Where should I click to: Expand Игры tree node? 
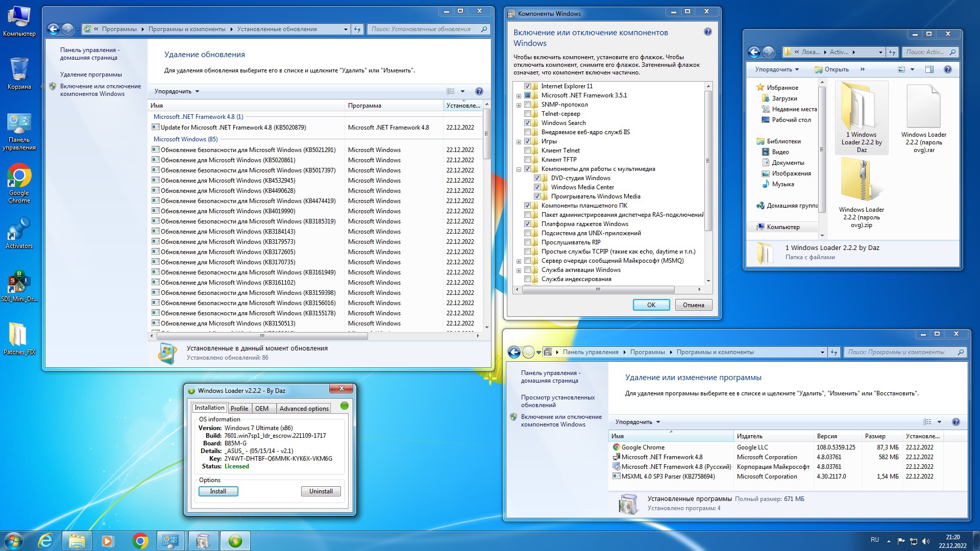click(519, 142)
